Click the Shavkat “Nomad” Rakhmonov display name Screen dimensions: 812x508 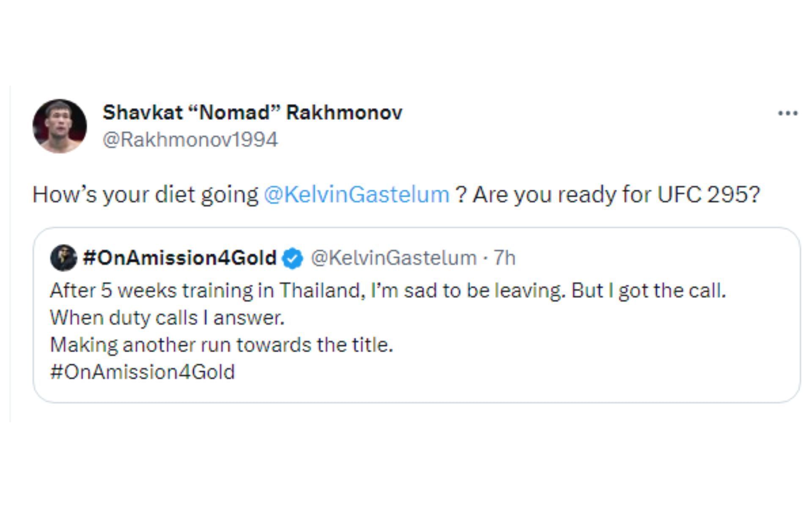252,113
